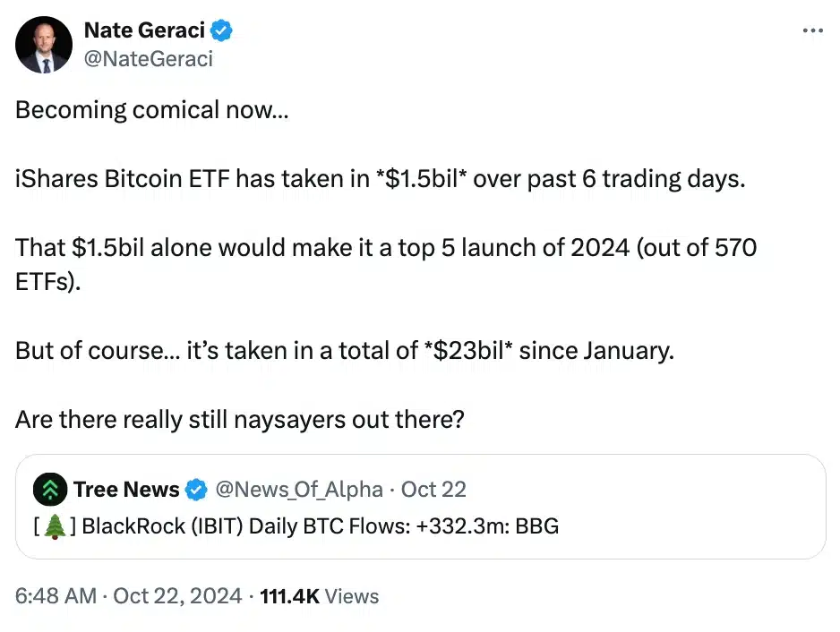The width and height of the screenshot is (840, 632).
Task: Click the green Tree News avatar icon
Action: [49, 490]
